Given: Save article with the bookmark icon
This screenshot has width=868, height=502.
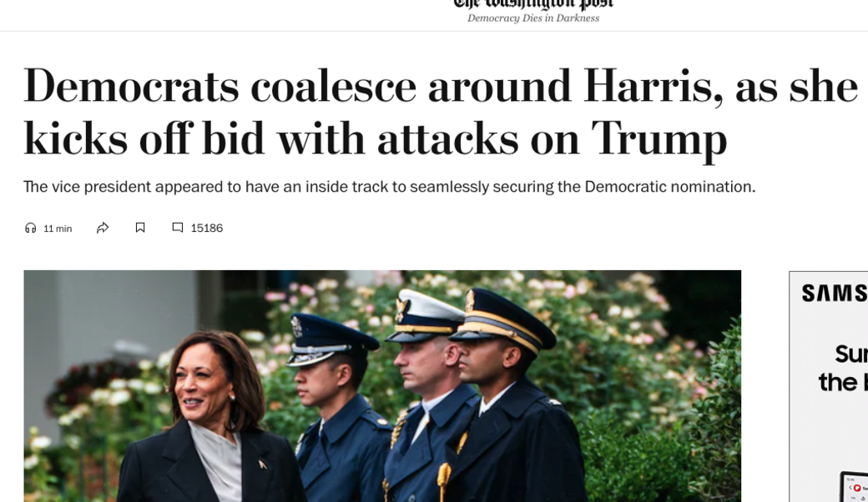Looking at the screenshot, I should click(140, 227).
